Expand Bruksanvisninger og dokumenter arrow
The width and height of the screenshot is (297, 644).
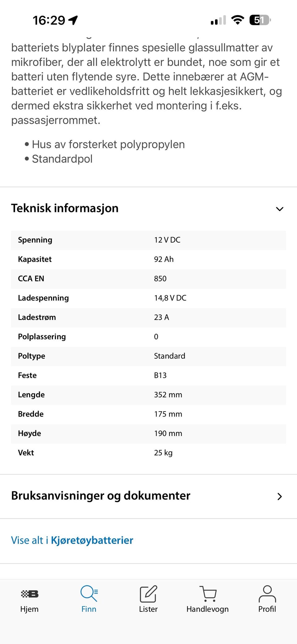(x=279, y=496)
